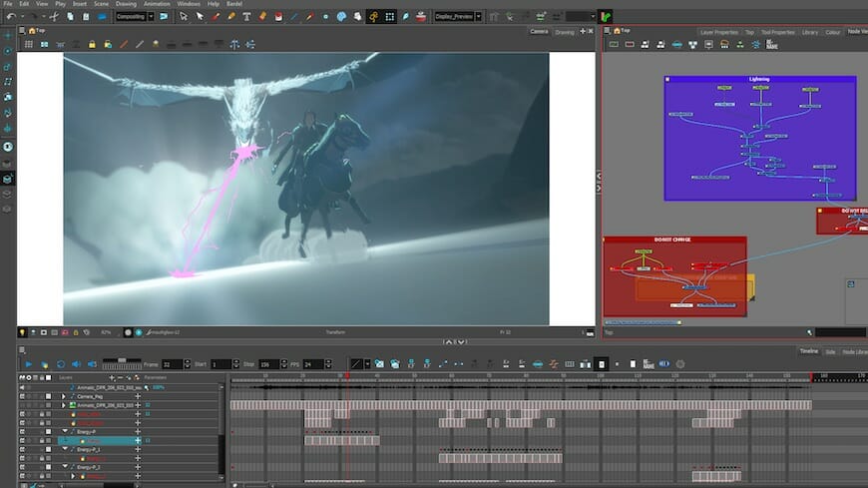The height and width of the screenshot is (488, 868).
Task: Click the FPS stepper arrows
Action: click(328, 364)
